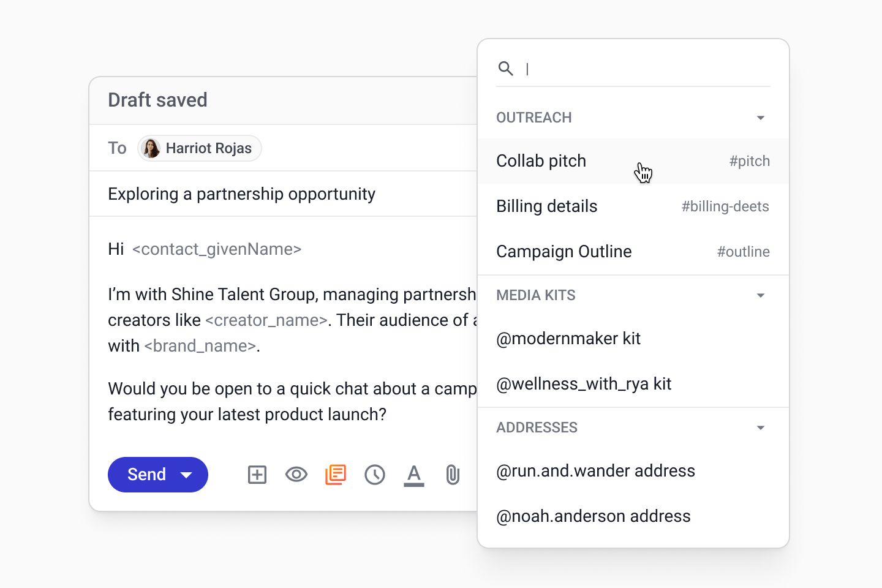This screenshot has height=588, width=882.
Task: Select the Collab pitch template
Action: [x=633, y=161]
